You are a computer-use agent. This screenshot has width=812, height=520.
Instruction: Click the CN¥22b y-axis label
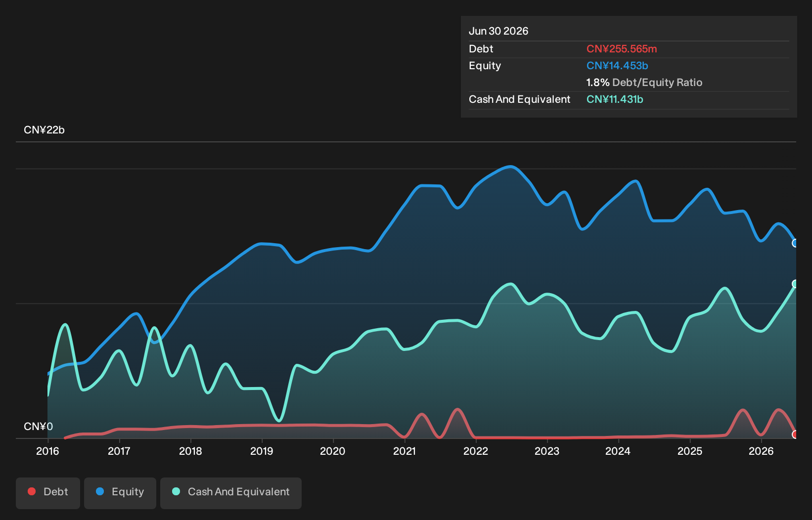coord(44,130)
